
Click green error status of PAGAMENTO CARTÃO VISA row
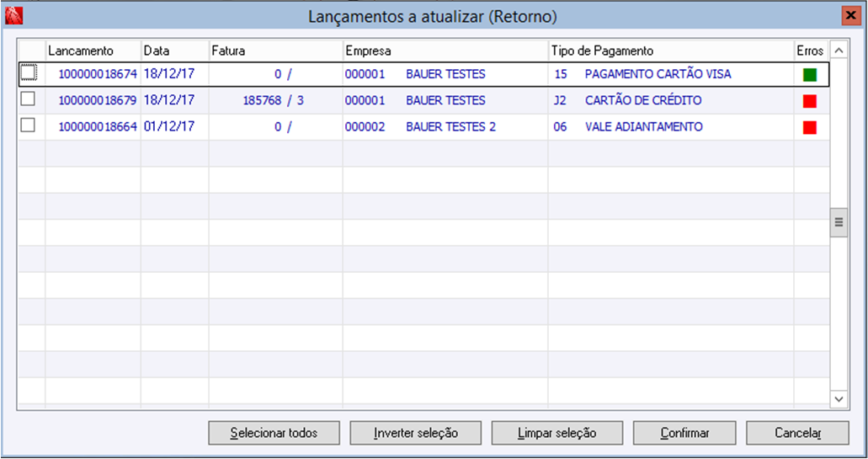point(810,75)
